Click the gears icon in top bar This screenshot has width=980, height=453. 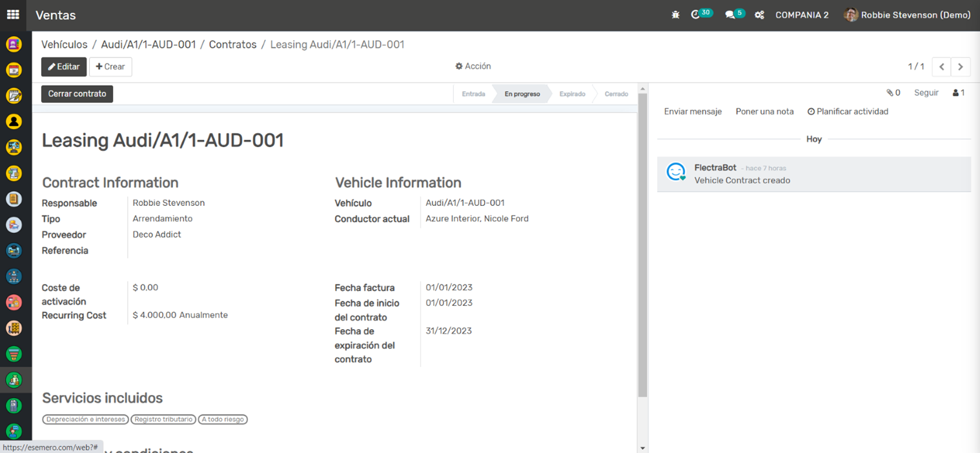click(x=759, y=15)
